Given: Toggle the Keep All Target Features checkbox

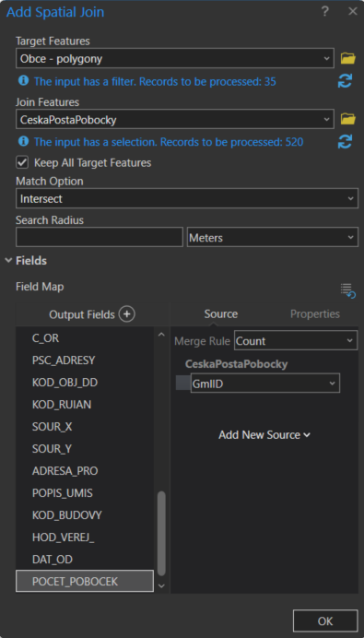Looking at the screenshot, I should coord(22,162).
